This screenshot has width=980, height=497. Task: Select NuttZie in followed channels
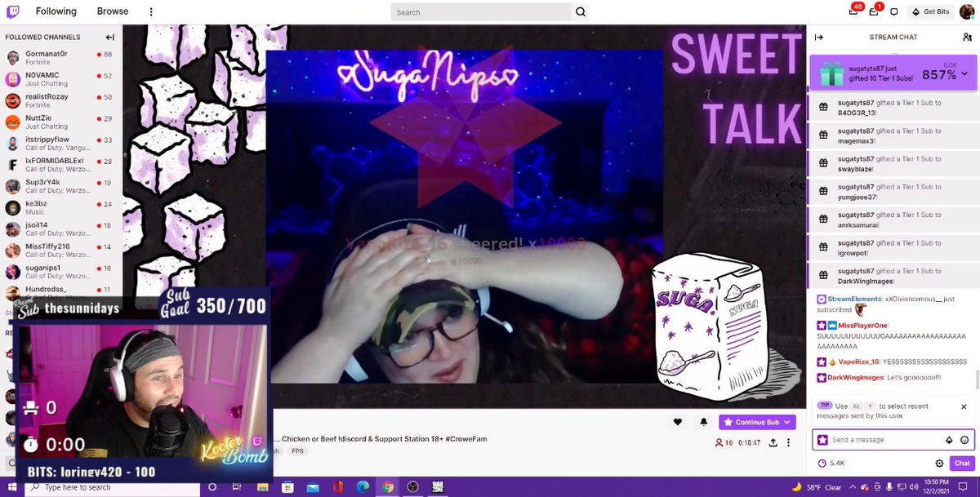click(x=61, y=122)
